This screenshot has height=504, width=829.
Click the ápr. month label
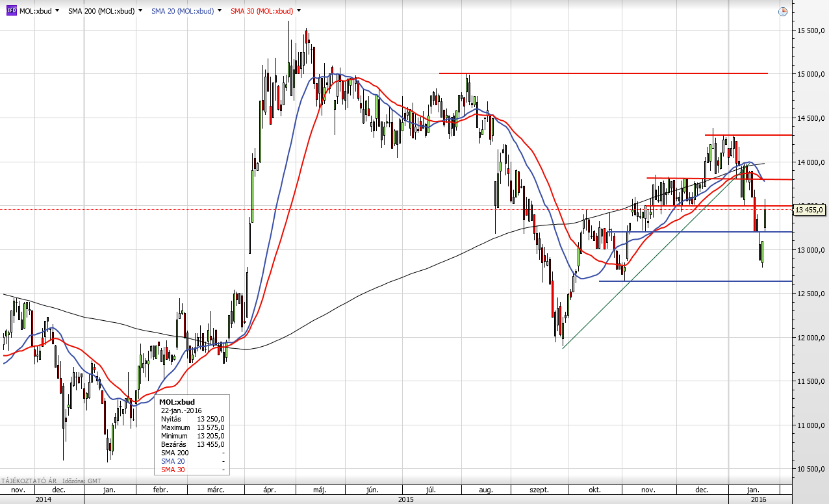point(271,489)
